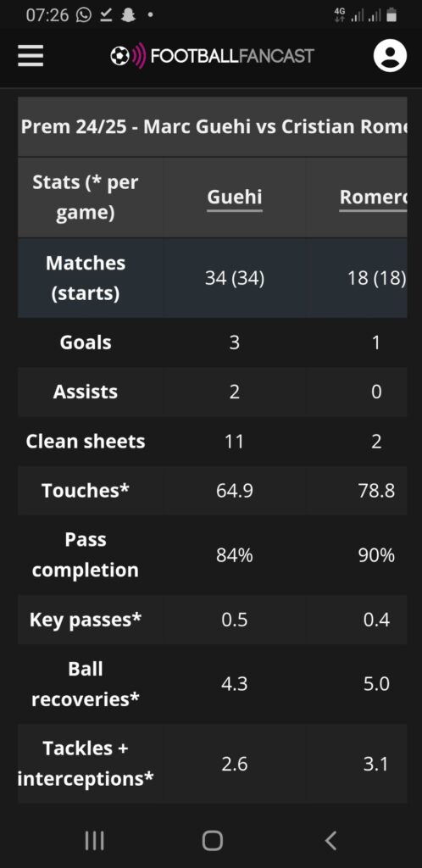Tap the Key passes row label

86,620
